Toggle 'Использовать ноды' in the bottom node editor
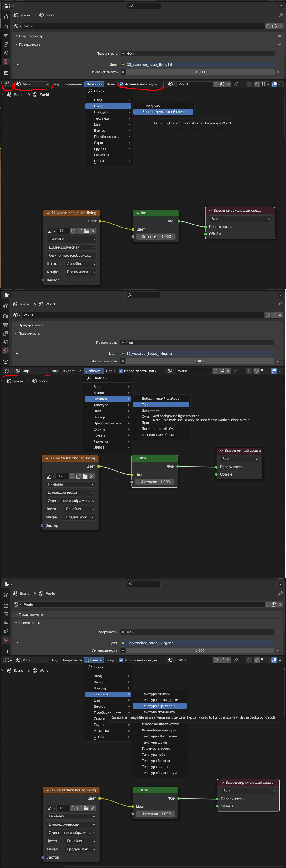The width and height of the screenshot is (286, 868). 122,660
